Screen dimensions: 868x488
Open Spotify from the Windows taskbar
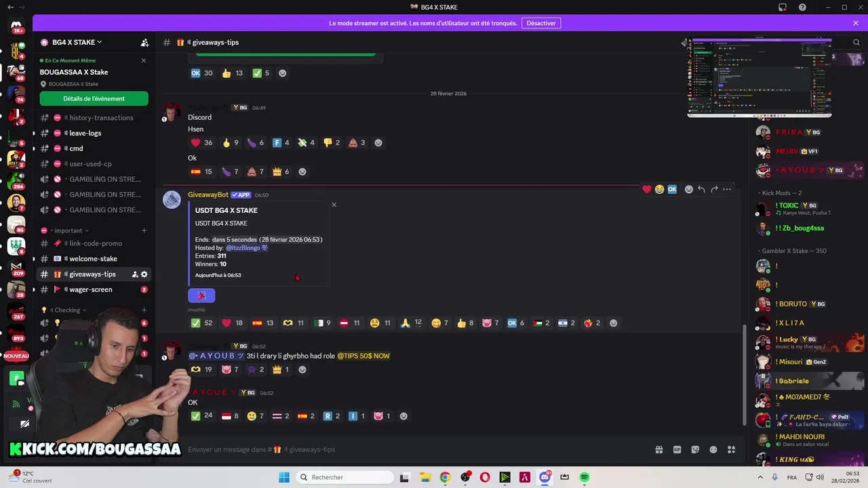[585, 477]
